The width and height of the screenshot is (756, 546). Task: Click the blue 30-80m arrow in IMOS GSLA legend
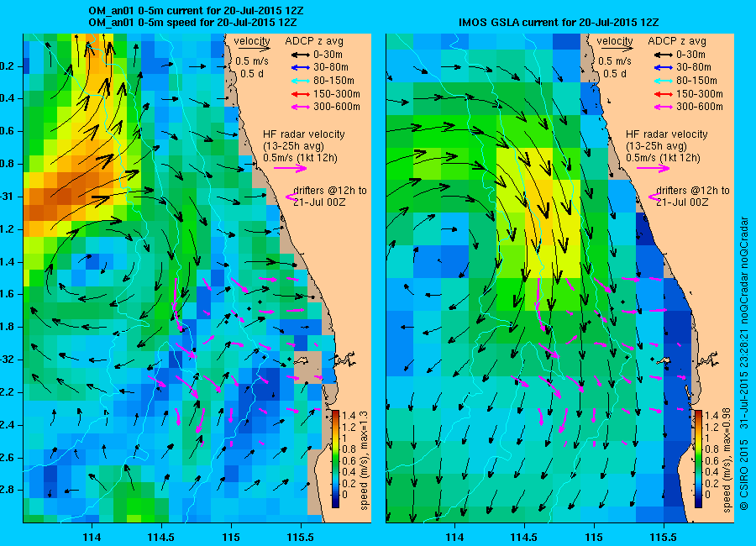pos(664,67)
